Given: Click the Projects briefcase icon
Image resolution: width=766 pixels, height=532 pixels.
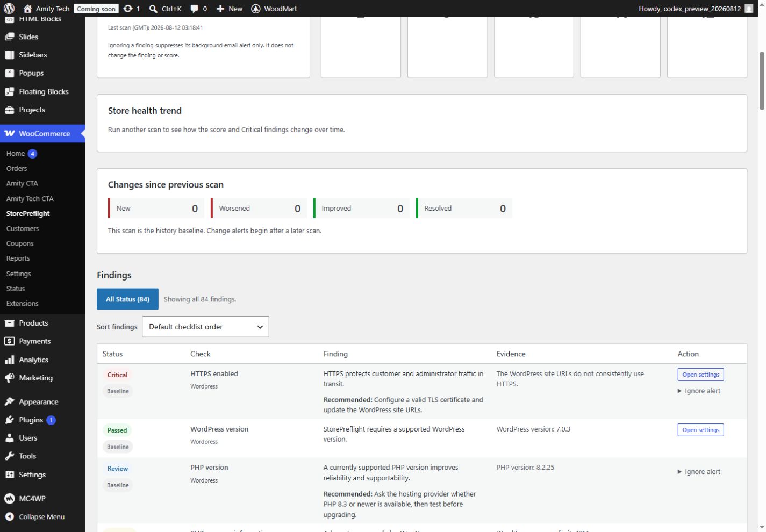Looking at the screenshot, I should point(10,110).
